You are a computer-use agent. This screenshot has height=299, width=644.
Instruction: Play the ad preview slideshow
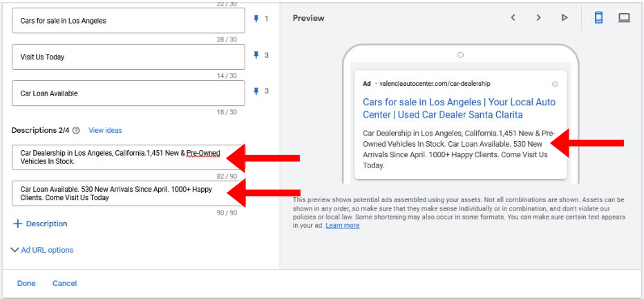coord(565,18)
